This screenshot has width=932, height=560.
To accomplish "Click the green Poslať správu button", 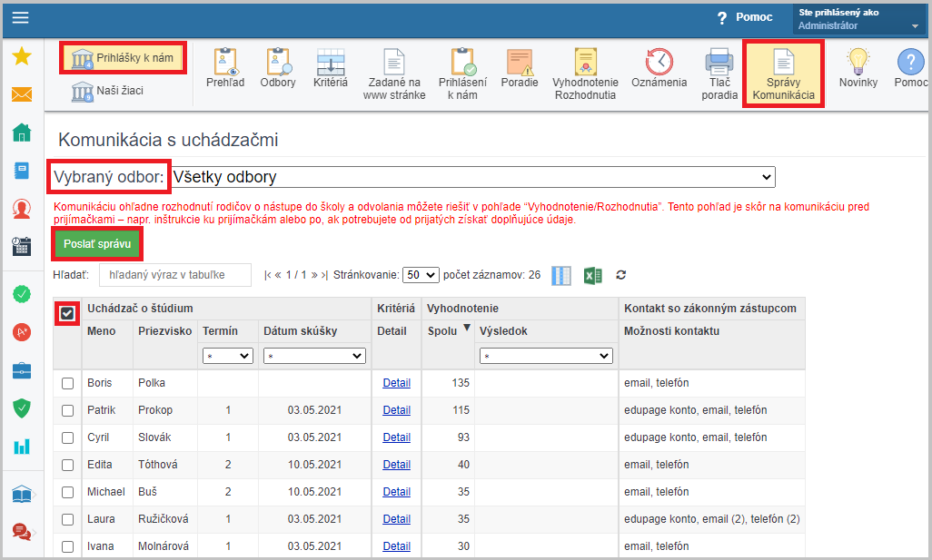I will pos(97,244).
